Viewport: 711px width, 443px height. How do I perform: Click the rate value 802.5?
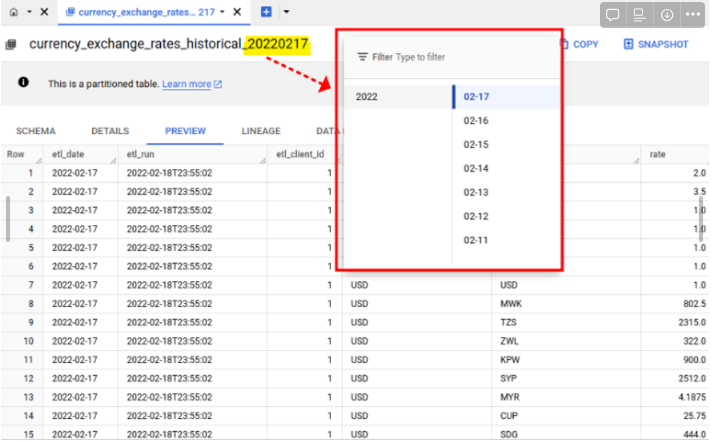[x=695, y=304]
